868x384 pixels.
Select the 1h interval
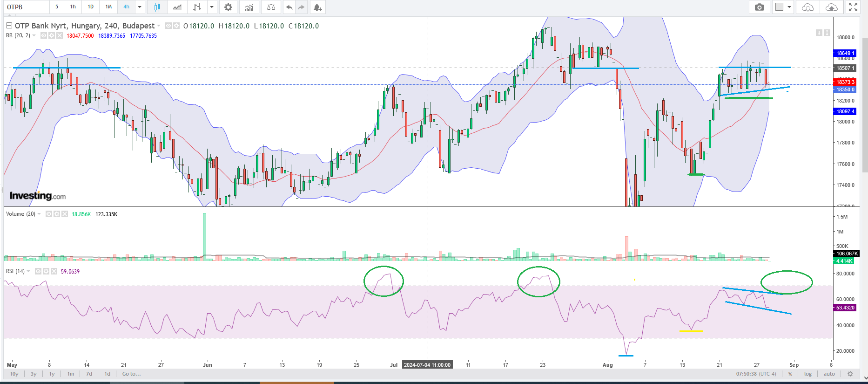click(73, 7)
